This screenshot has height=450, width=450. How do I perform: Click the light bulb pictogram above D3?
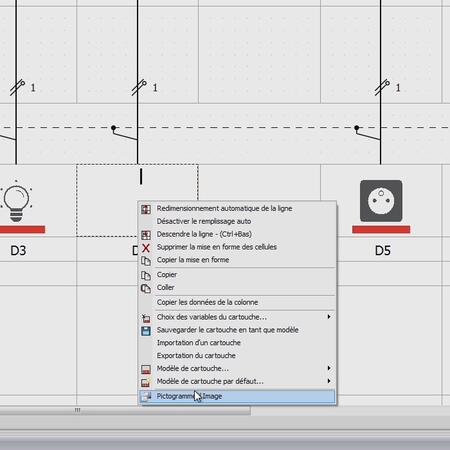16,202
